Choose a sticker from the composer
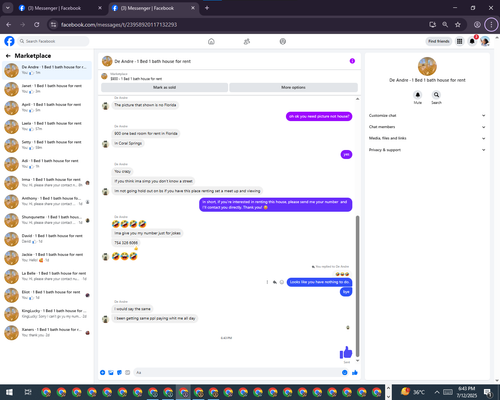This screenshot has height=400, width=500. 119,372
